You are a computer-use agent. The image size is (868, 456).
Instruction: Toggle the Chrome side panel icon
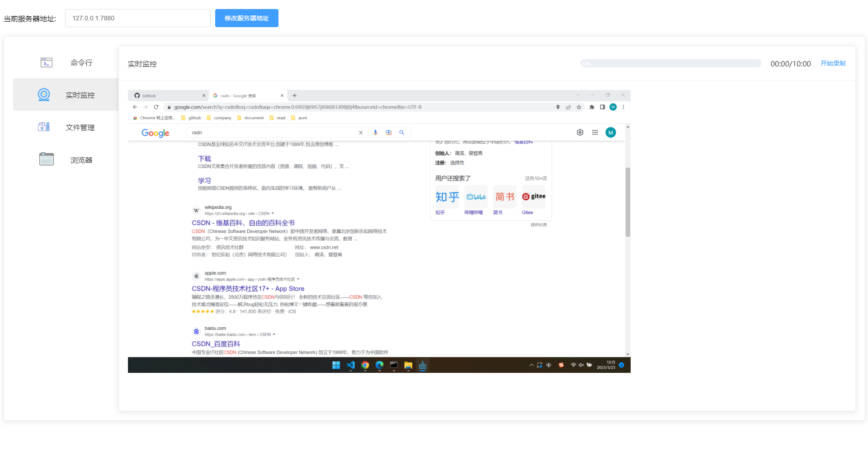602,107
